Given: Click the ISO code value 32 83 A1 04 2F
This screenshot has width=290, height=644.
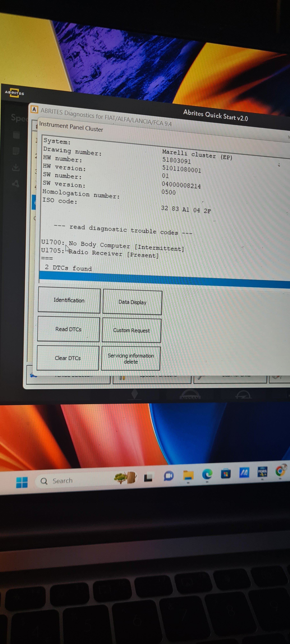Looking at the screenshot, I should pyautogui.click(x=186, y=209).
